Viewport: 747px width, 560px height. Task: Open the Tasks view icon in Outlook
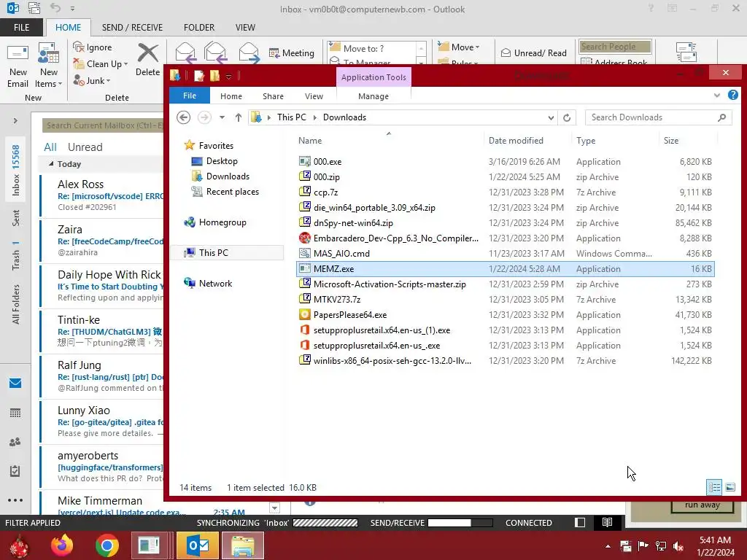15,471
